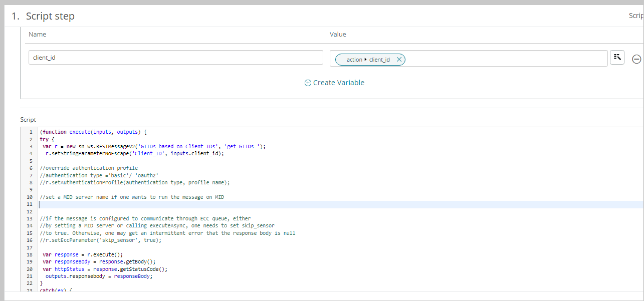The width and height of the screenshot is (644, 301).
Task: Delete the action client_id data pill
Action: click(x=399, y=60)
